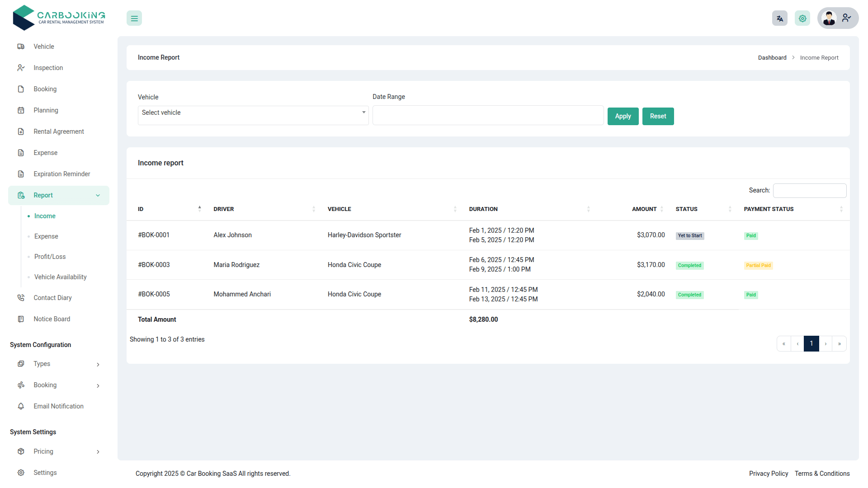868x488 pixels.
Task: Click the teal settings gear icon in header
Action: (802, 19)
